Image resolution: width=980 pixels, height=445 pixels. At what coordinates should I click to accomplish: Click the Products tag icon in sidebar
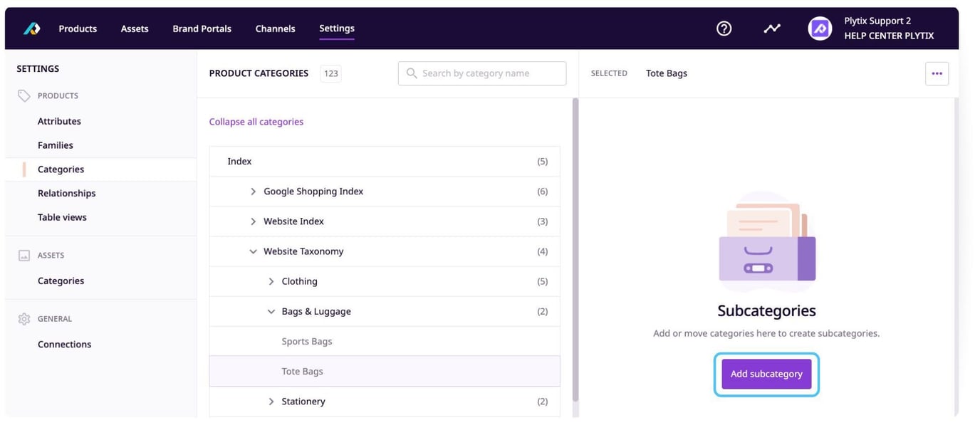point(24,95)
